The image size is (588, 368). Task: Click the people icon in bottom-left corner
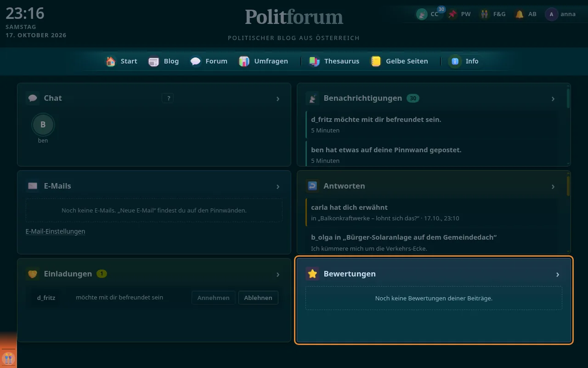pyautogui.click(x=8, y=358)
